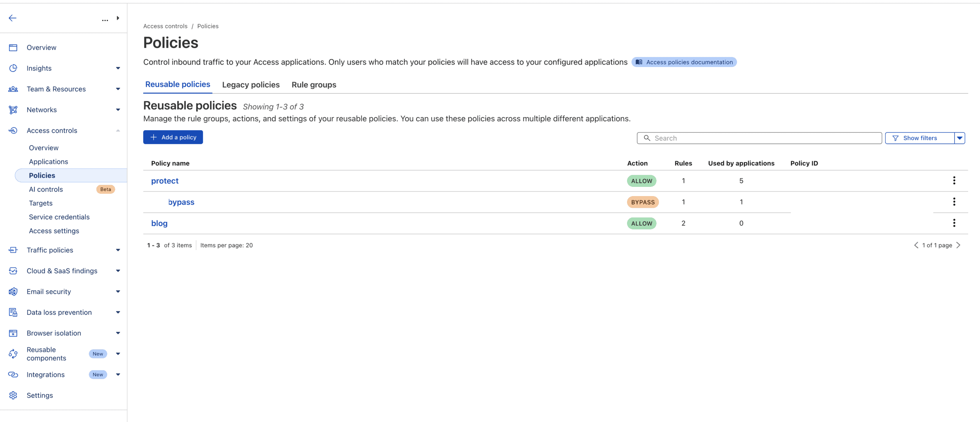Click the Policy name column header

[x=170, y=163]
